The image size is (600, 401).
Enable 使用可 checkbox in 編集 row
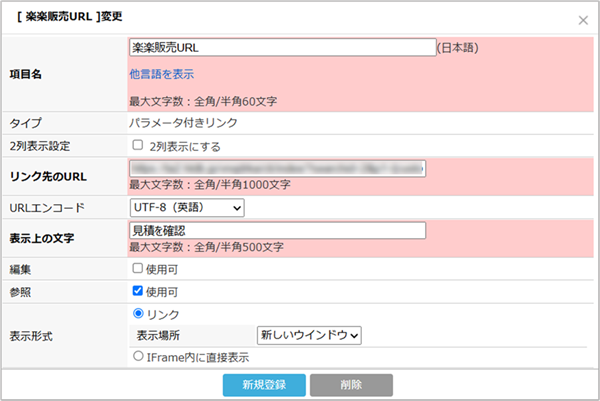coord(138,269)
